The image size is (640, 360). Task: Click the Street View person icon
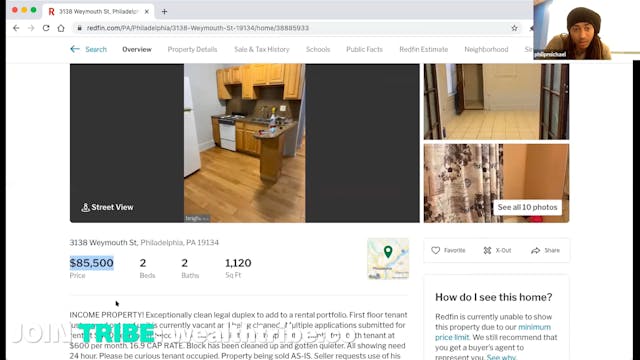click(85, 207)
